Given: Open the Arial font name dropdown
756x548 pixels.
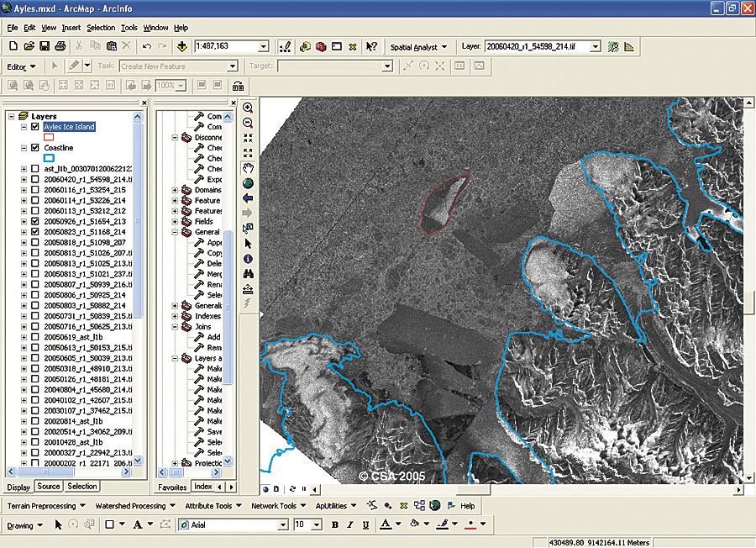Looking at the screenshot, I should coord(282,525).
